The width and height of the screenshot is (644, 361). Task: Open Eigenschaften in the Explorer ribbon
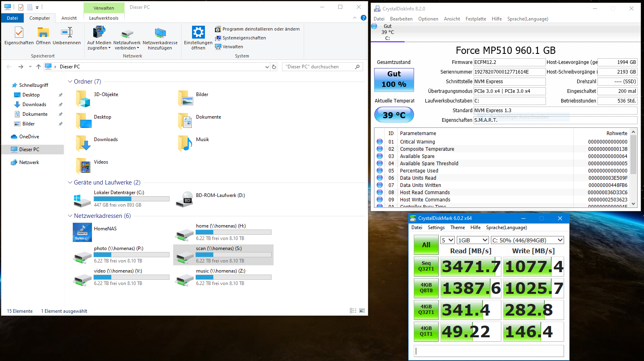[19, 36]
